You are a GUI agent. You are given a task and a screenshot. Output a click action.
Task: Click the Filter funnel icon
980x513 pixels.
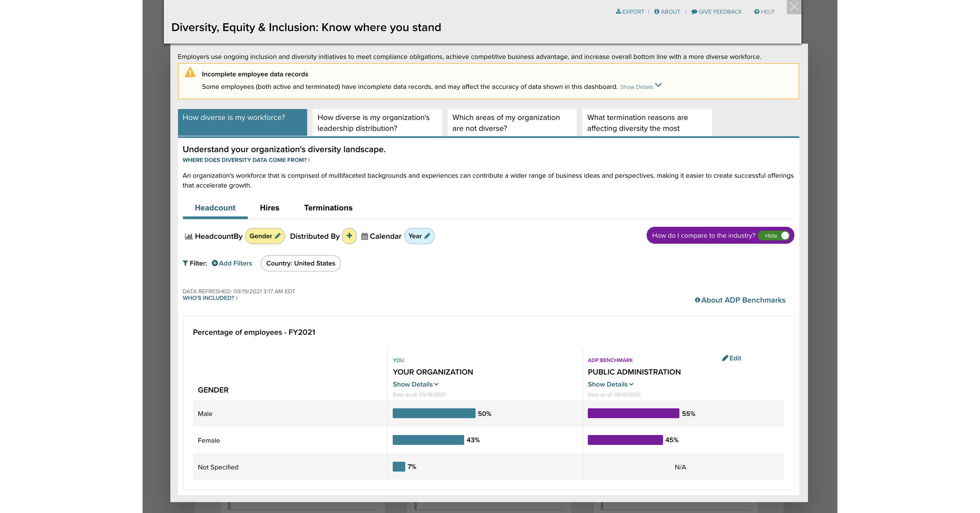coord(185,263)
